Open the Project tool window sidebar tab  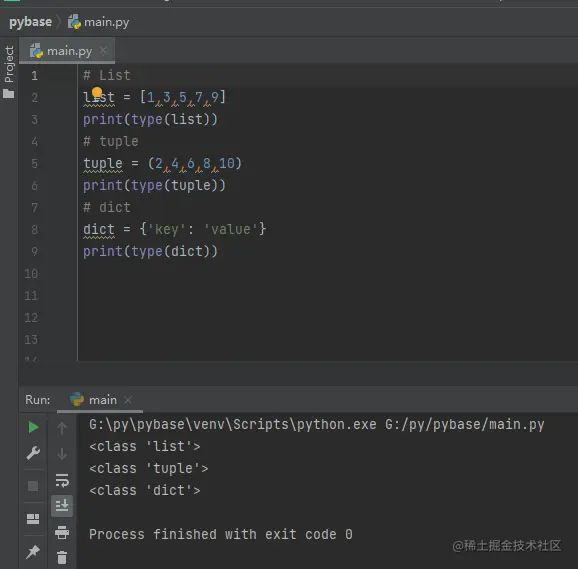click(9, 64)
